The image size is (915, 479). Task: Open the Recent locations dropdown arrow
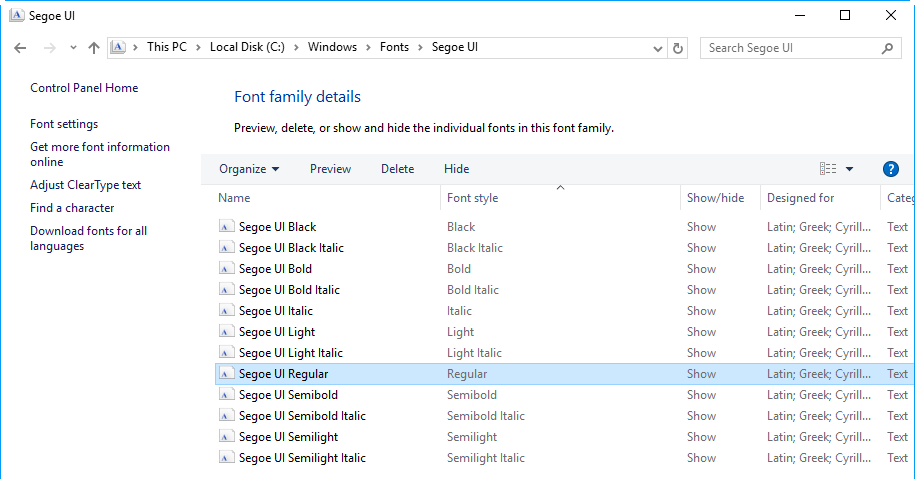click(73, 48)
